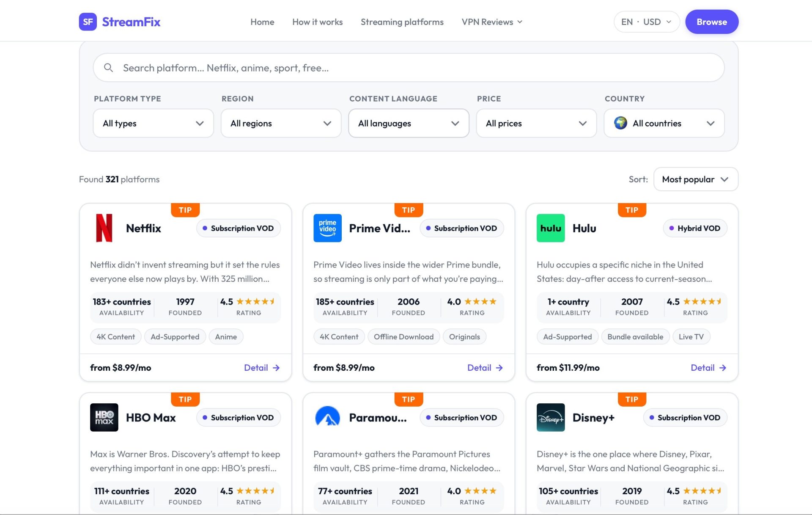Select Anime tag on Netflix card
Viewport: 812px width, 515px height.
pos(226,337)
